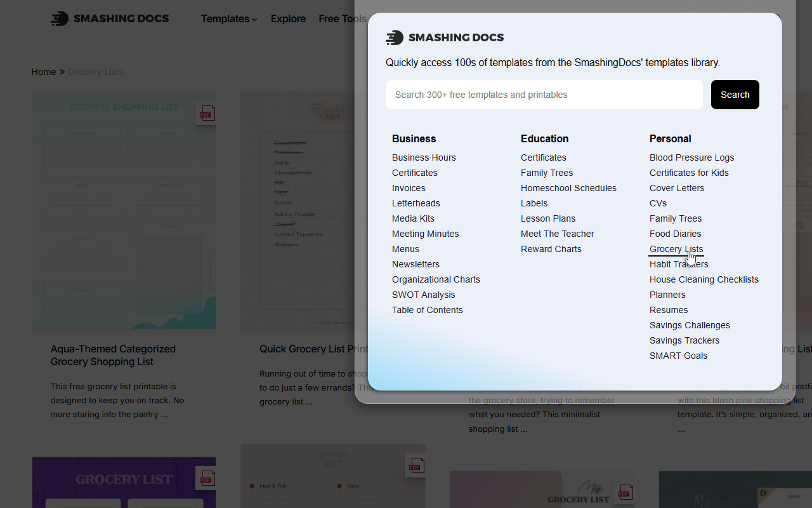Open the Quick Grocery List thumbnail image
Image resolution: width=812 pixels, height=508 pixels.
(297, 211)
